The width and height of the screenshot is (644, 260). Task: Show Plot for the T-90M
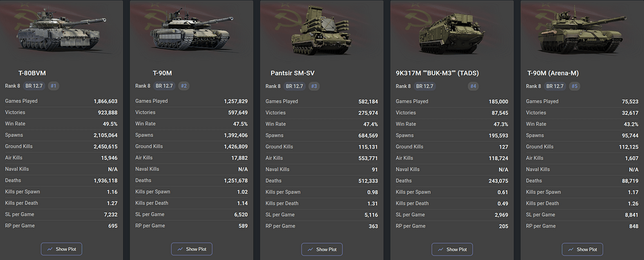pyautogui.click(x=192, y=249)
